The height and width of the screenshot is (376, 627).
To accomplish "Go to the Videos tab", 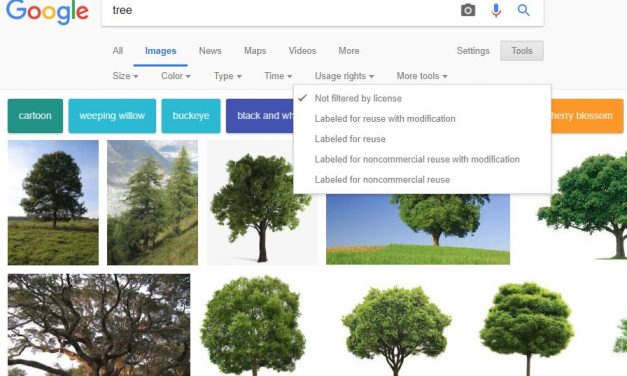I will [x=302, y=51].
